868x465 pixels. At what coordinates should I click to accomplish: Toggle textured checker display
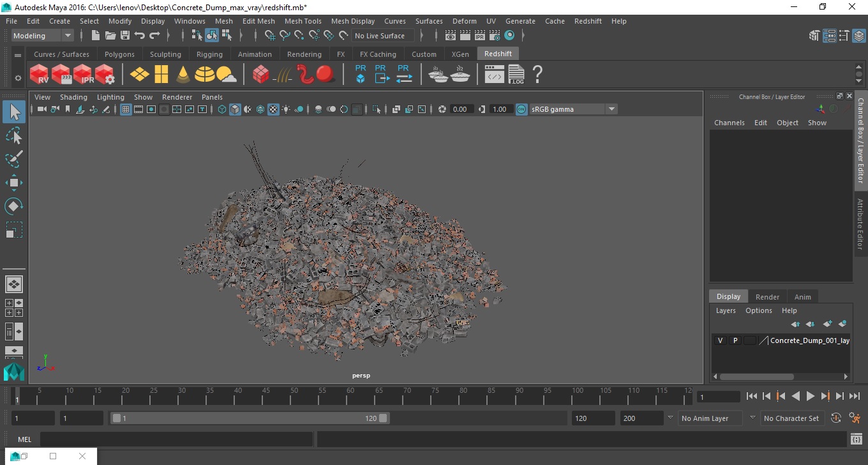(273, 109)
